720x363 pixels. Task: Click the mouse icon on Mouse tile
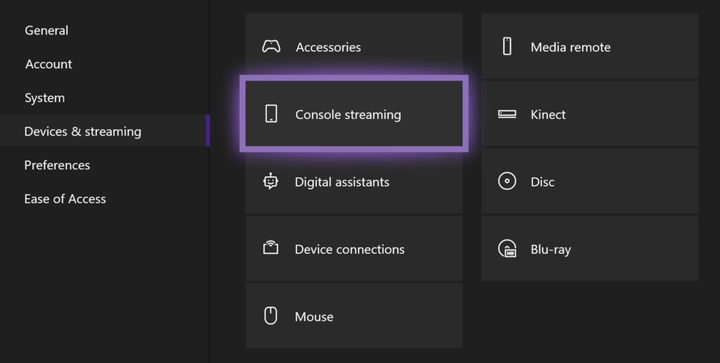[270, 316]
